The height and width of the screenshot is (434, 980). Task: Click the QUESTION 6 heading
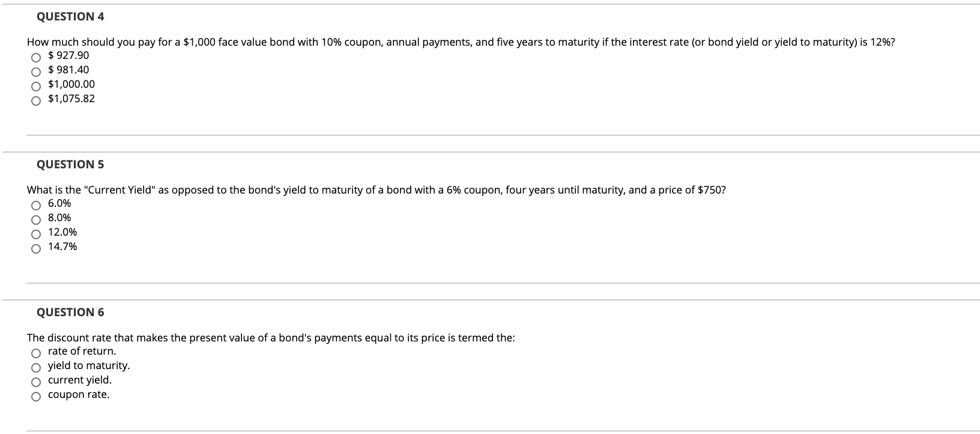[70, 312]
